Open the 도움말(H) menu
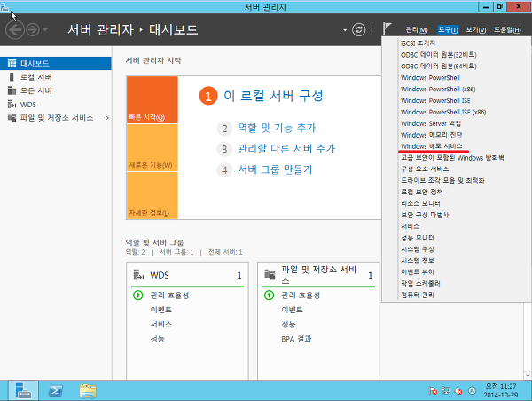The width and height of the screenshot is (532, 401). click(507, 30)
